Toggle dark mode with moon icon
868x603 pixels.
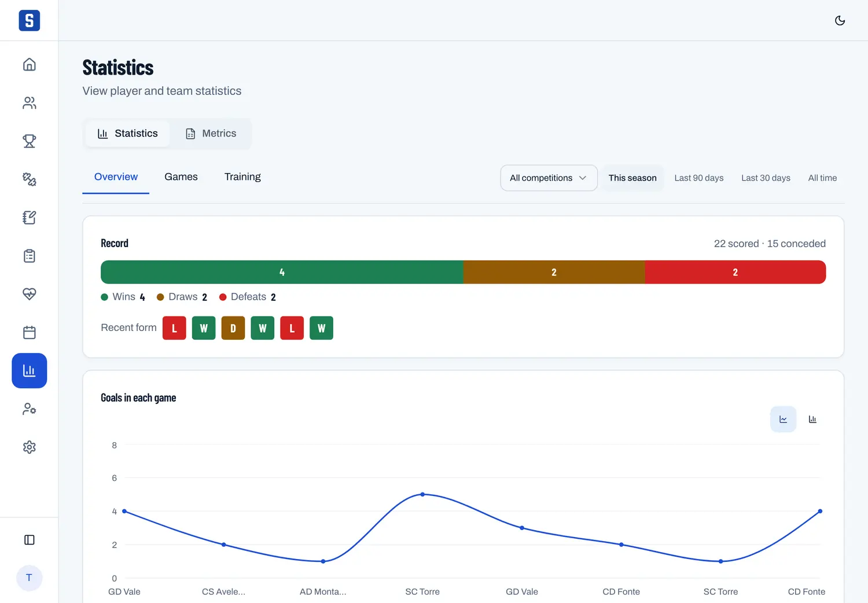tap(840, 21)
